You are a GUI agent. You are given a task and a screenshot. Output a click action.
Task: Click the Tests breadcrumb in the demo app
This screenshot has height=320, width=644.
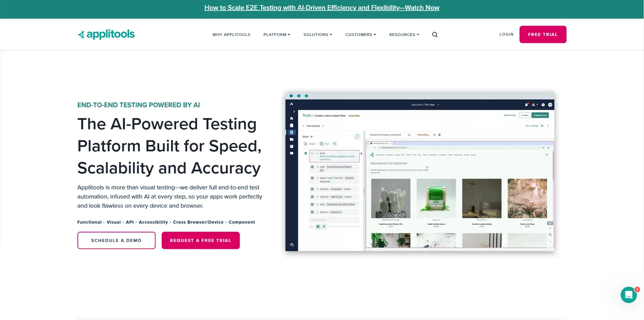click(307, 115)
